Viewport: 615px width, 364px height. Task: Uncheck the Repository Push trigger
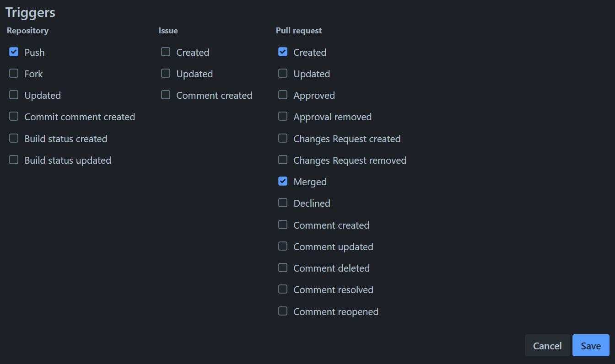[14, 52]
